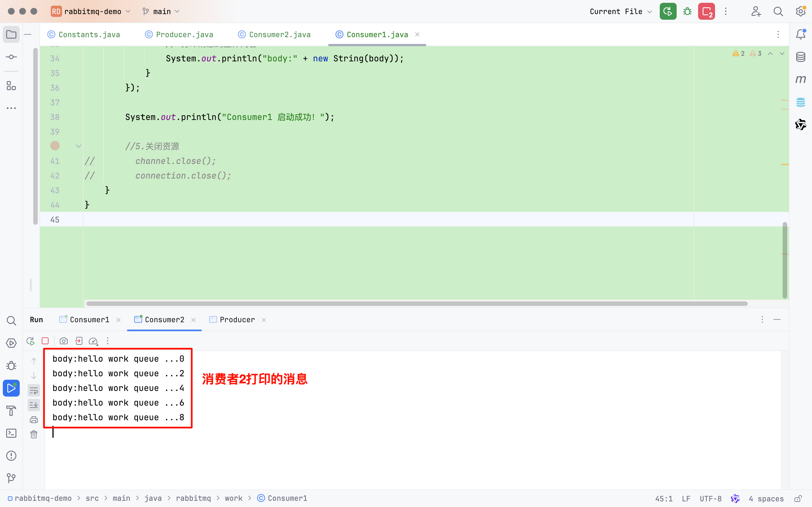Clear console output with trash icon
This screenshot has height=507, width=812.
(34, 435)
